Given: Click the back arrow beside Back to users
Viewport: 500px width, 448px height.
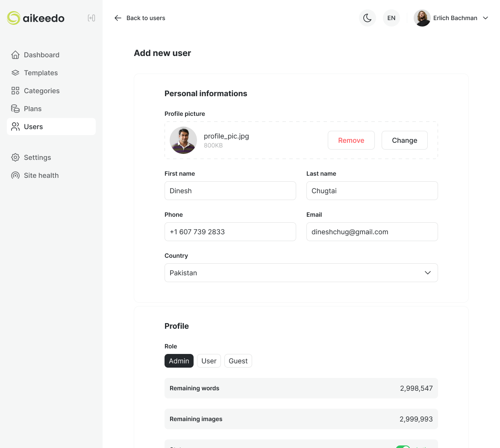Looking at the screenshot, I should coord(118,18).
